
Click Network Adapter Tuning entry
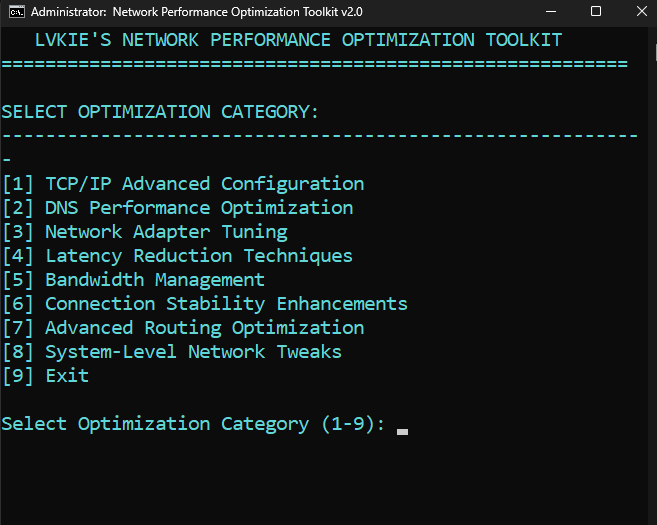[x=145, y=232]
